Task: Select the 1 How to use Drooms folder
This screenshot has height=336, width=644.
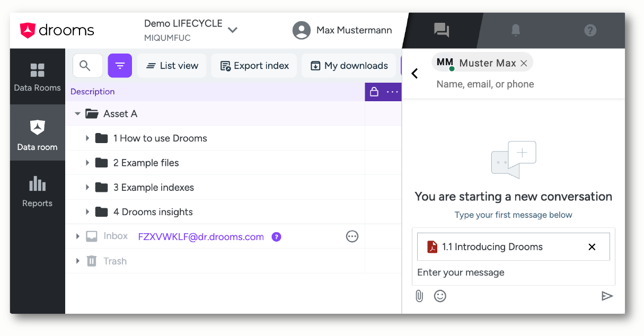Action: [160, 138]
